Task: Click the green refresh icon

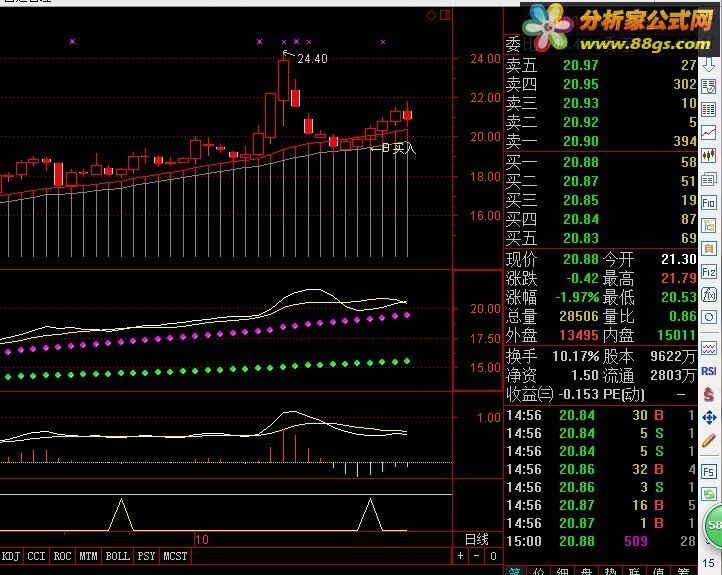Action: [x=709, y=495]
